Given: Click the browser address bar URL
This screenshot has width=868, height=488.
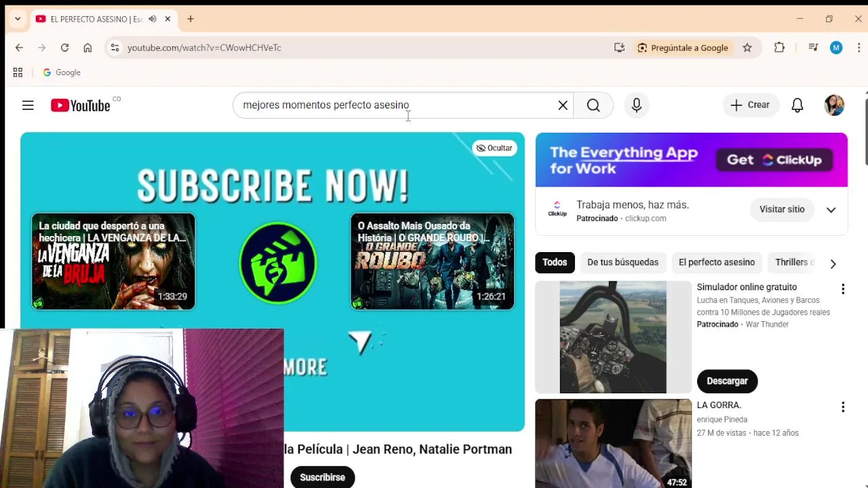Looking at the screenshot, I should coord(204,47).
